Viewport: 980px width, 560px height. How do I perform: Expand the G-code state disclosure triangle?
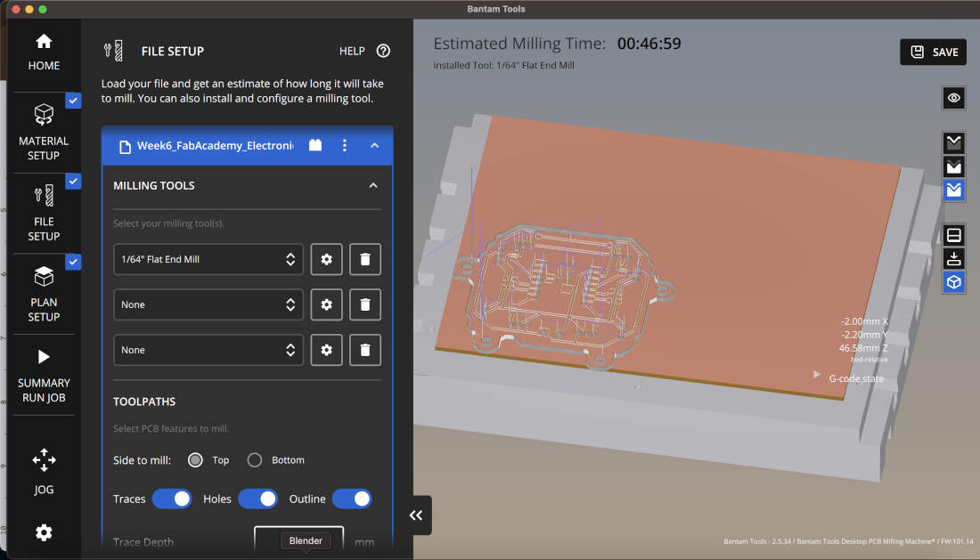816,375
